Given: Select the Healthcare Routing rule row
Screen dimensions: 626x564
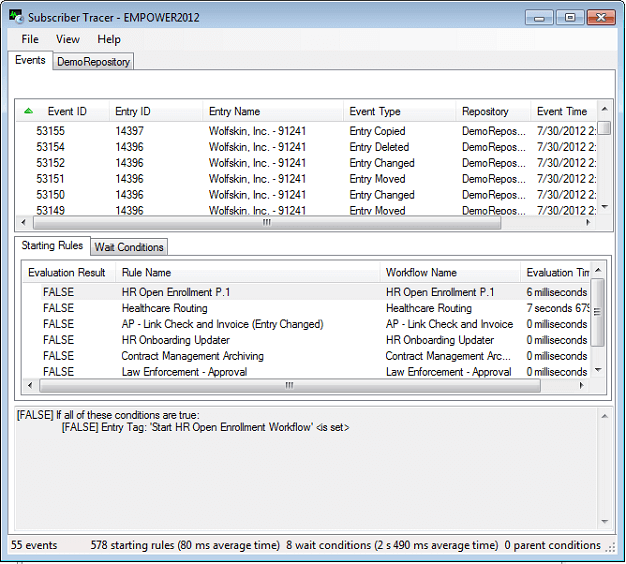Looking at the screenshot, I should point(306,308).
